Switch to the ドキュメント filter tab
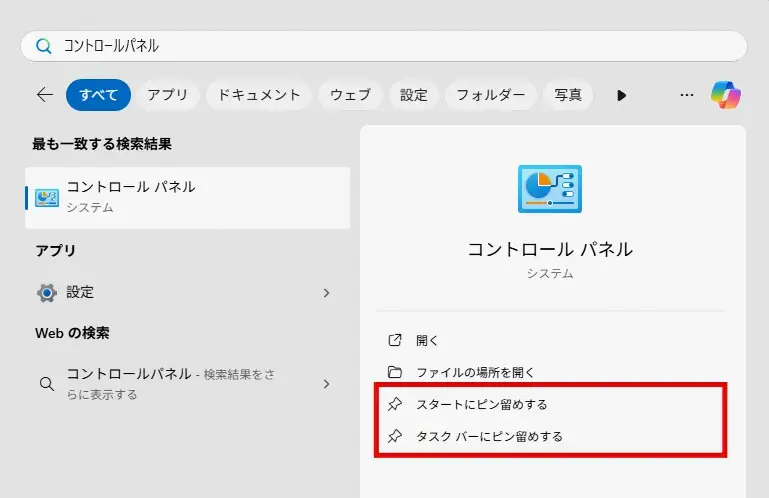This screenshot has height=498, width=769. point(259,95)
